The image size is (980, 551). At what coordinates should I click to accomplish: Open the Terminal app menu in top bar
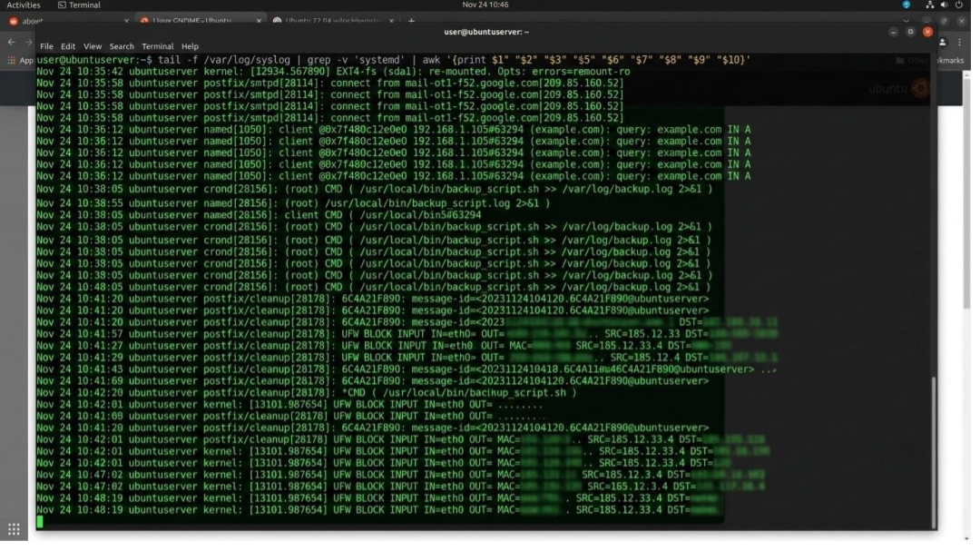79,5
